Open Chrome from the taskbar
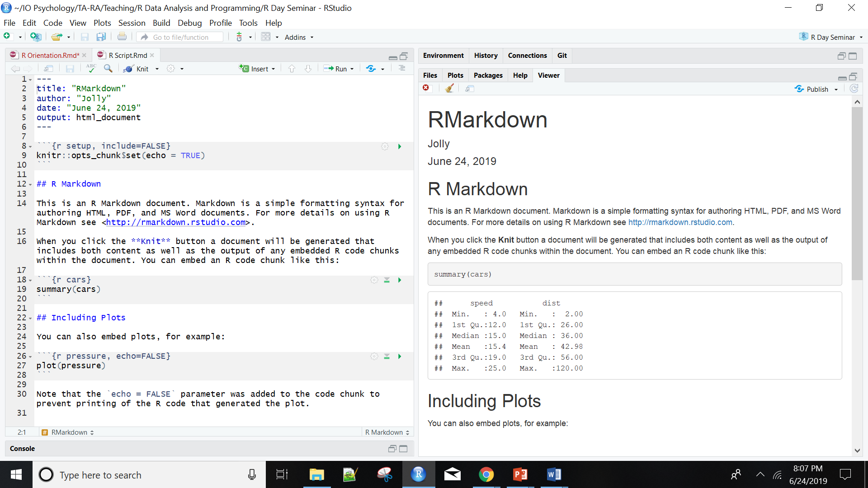Viewport: 868px width, 488px height. [x=486, y=474]
